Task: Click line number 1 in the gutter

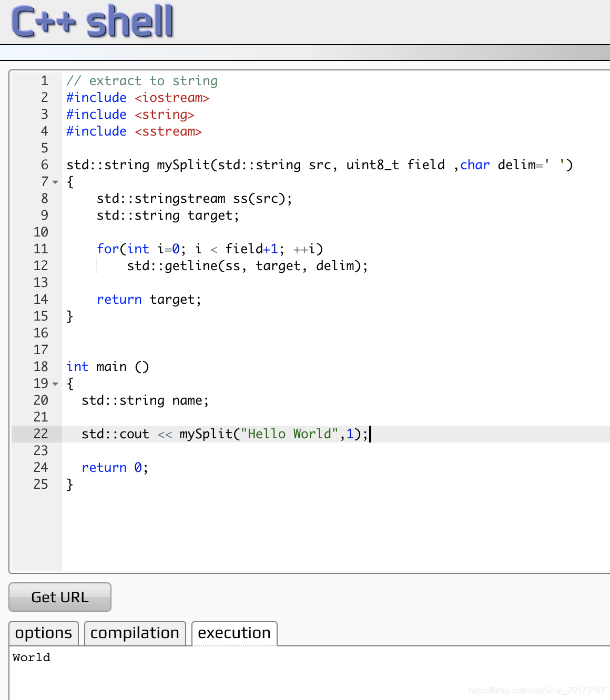Action: click(x=44, y=81)
